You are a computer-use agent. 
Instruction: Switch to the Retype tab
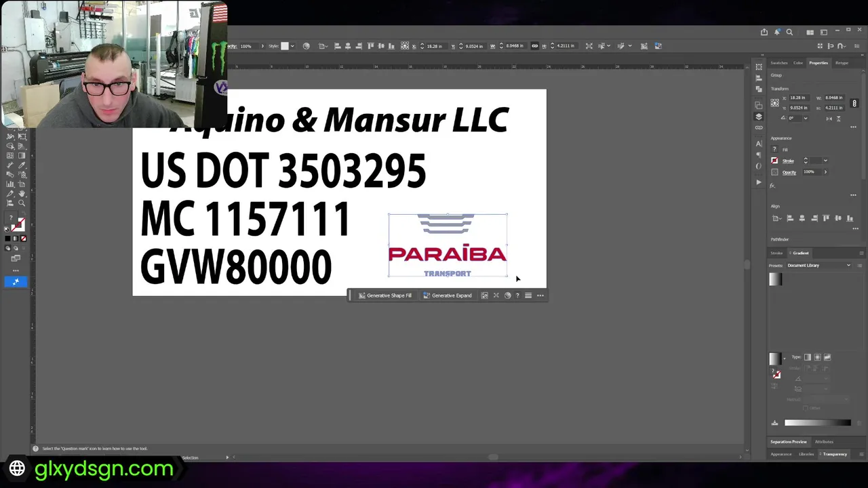tap(842, 63)
